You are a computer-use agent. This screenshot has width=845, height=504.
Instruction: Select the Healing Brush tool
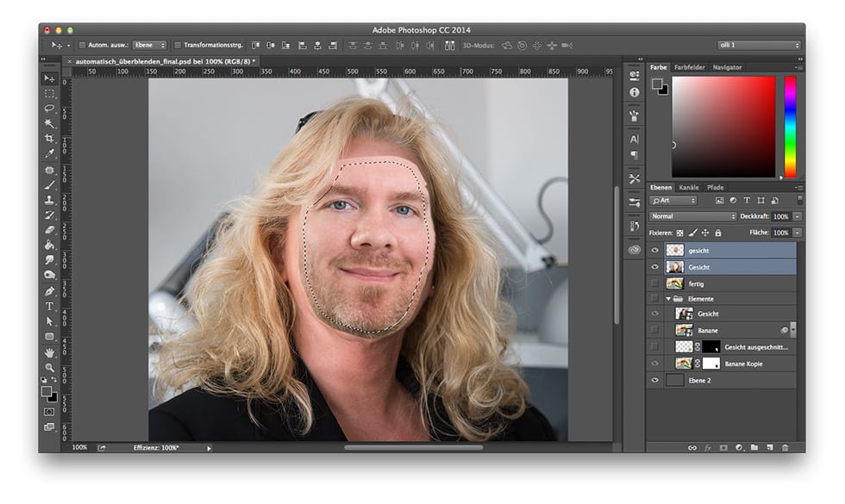point(49,171)
